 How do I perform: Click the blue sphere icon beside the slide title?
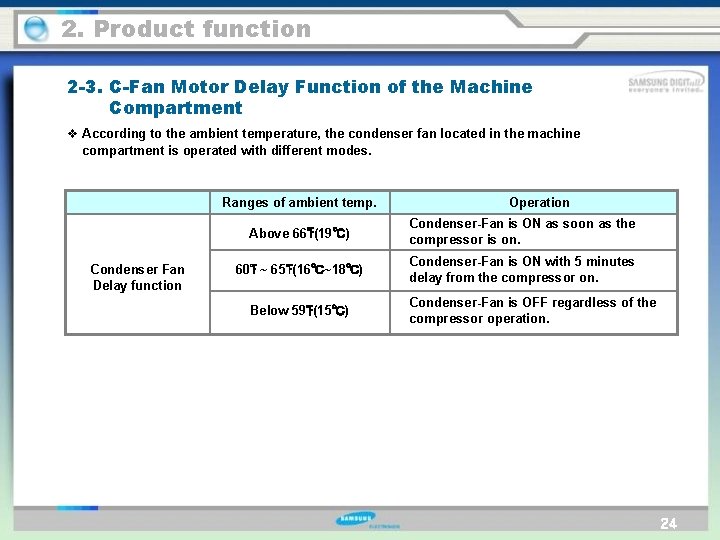tap(35, 28)
